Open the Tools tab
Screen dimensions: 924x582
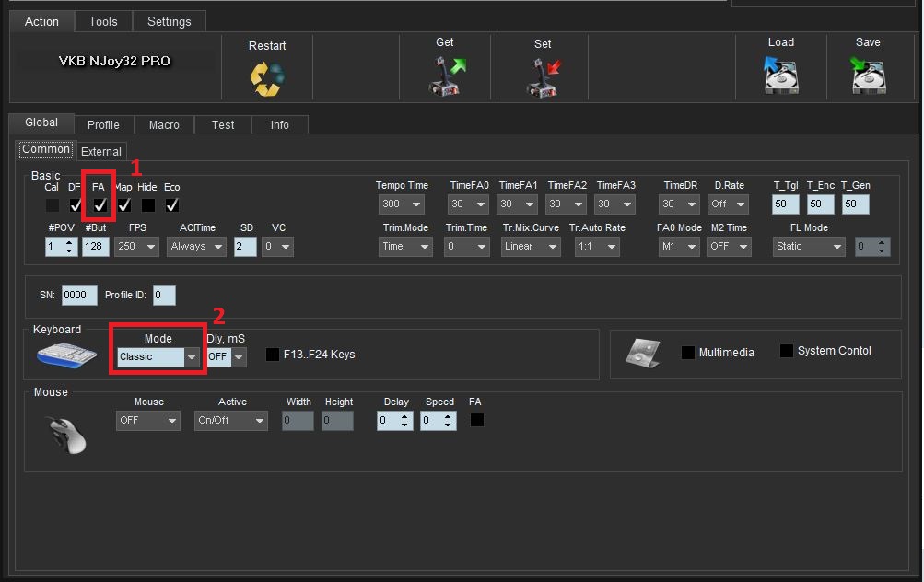[x=103, y=21]
